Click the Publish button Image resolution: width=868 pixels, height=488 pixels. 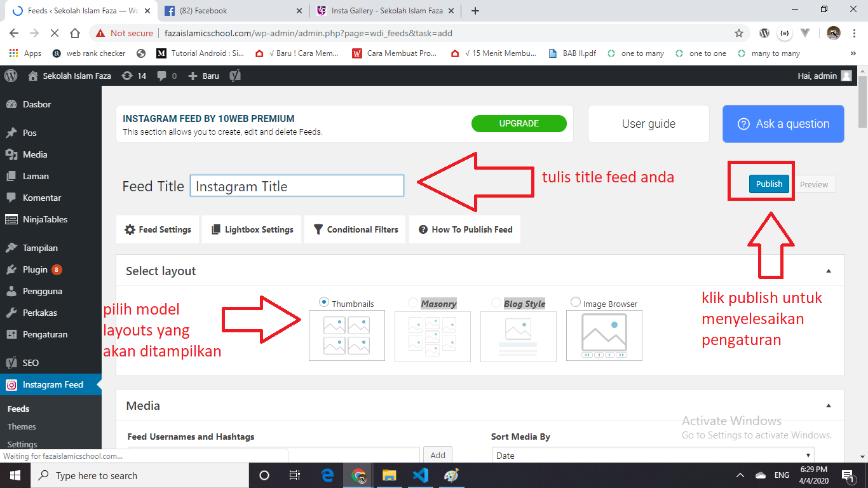coord(768,184)
